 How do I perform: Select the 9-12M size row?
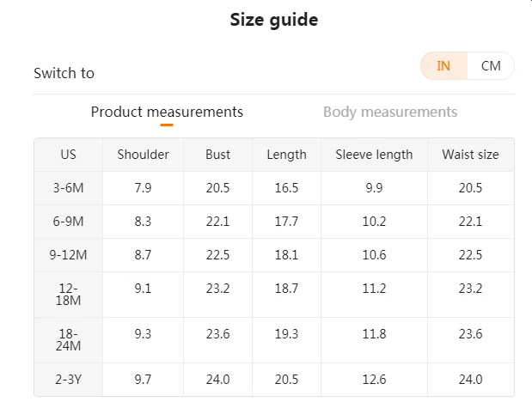(x=69, y=255)
